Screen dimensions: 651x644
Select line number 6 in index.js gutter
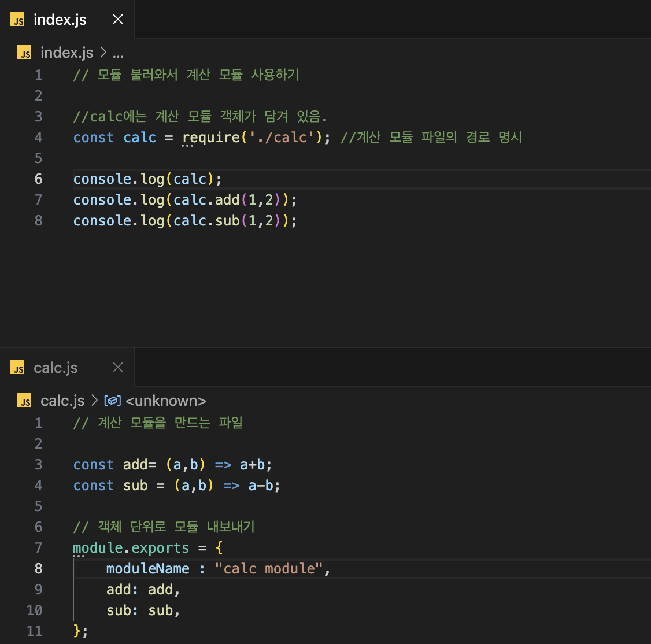click(38, 179)
